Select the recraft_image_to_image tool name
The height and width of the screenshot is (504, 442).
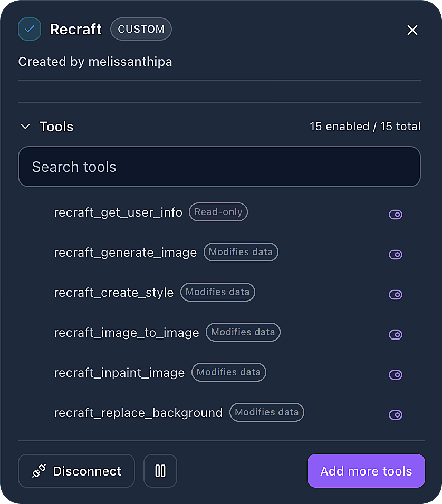coord(127,333)
